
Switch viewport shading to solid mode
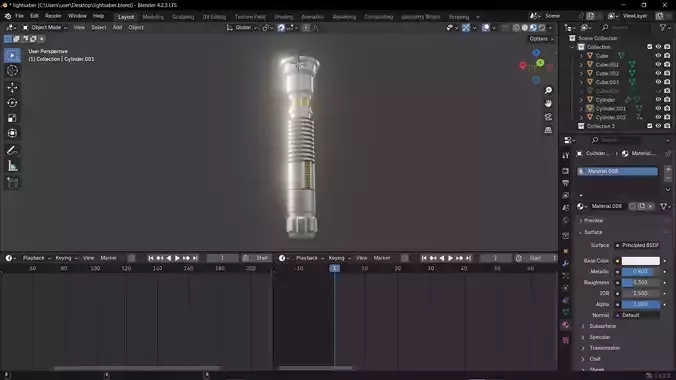(525, 28)
